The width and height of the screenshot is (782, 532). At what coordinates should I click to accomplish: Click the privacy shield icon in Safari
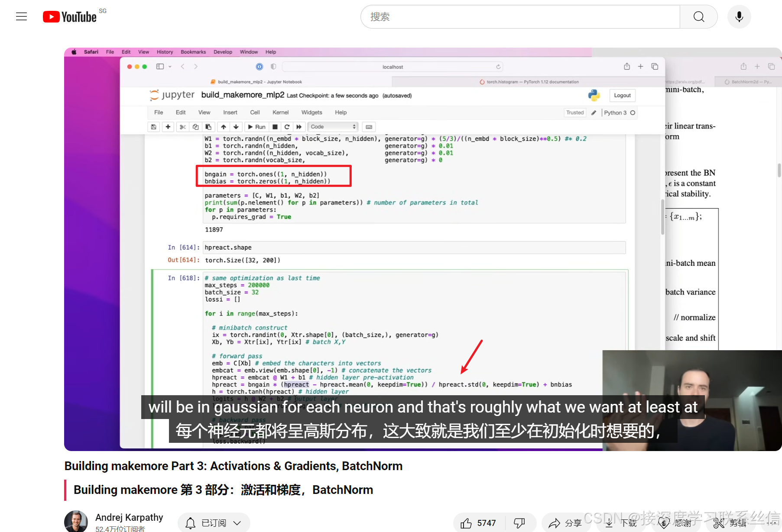click(273, 67)
